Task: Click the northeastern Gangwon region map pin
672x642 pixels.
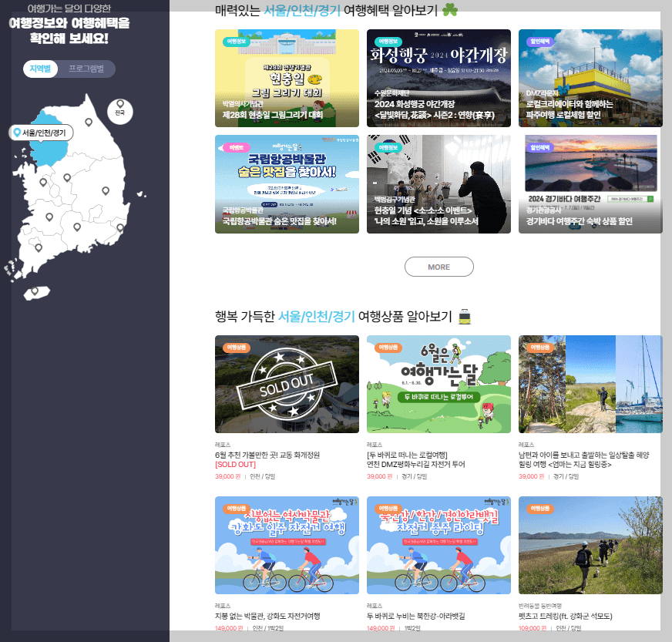Action: pos(89,122)
